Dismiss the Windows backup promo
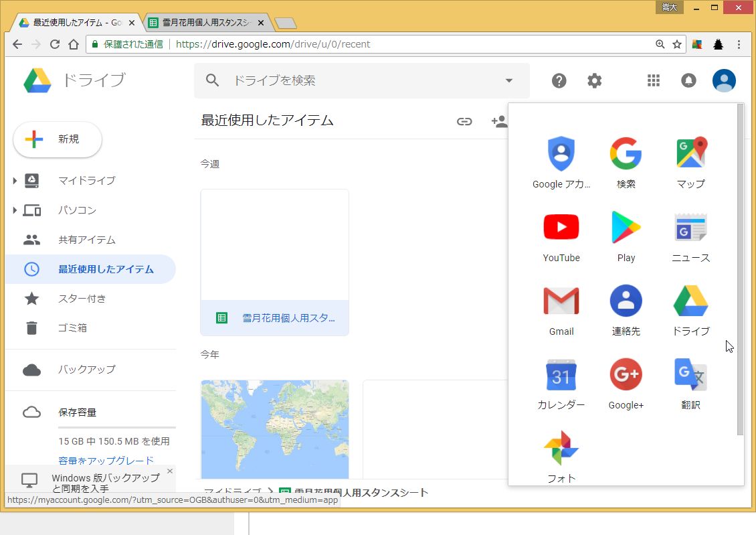 pos(170,471)
